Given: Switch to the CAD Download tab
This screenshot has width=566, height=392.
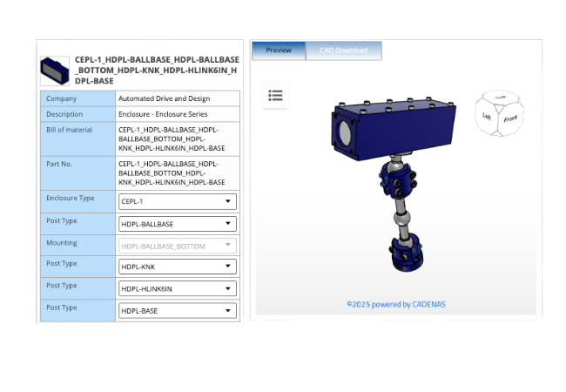Looking at the screenshot, I should pyautogui.click(x=343, y=51).
